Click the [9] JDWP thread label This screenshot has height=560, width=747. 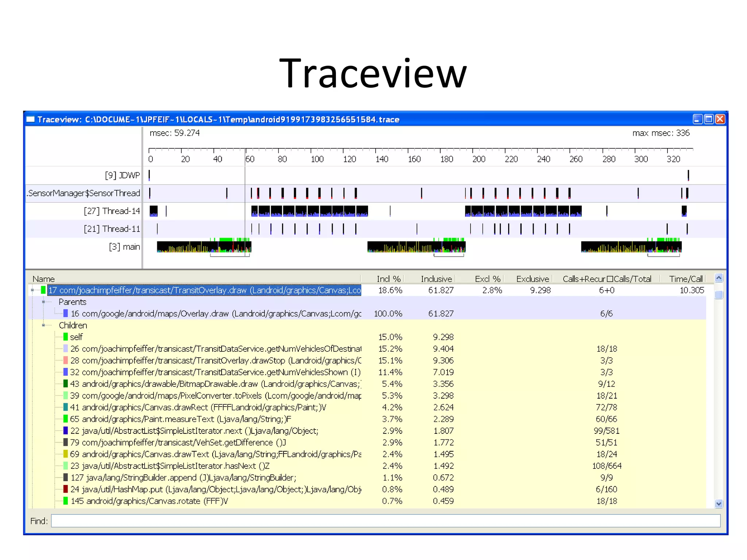(122, 175)
